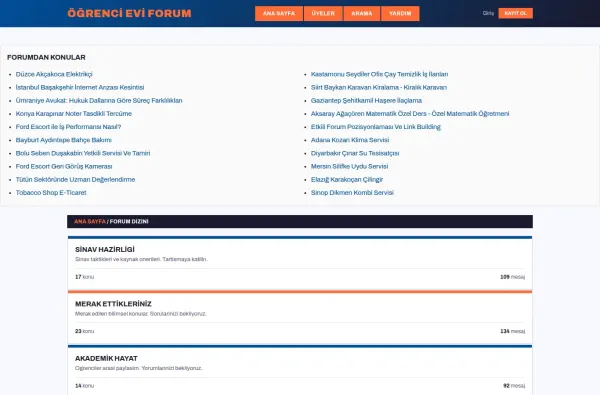
Task: Click description 'Sınav taktikleri ve kaynak önerileri'
Action: click(141, 259)
